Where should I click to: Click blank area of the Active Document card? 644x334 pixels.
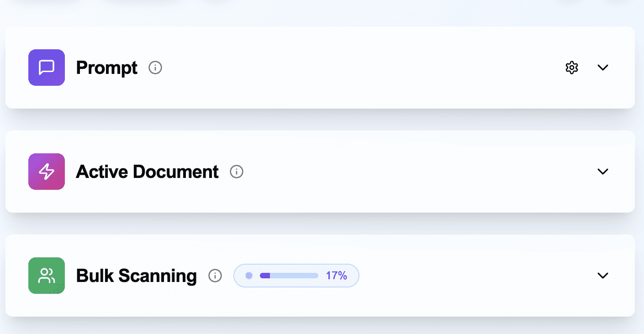point(411,172)
